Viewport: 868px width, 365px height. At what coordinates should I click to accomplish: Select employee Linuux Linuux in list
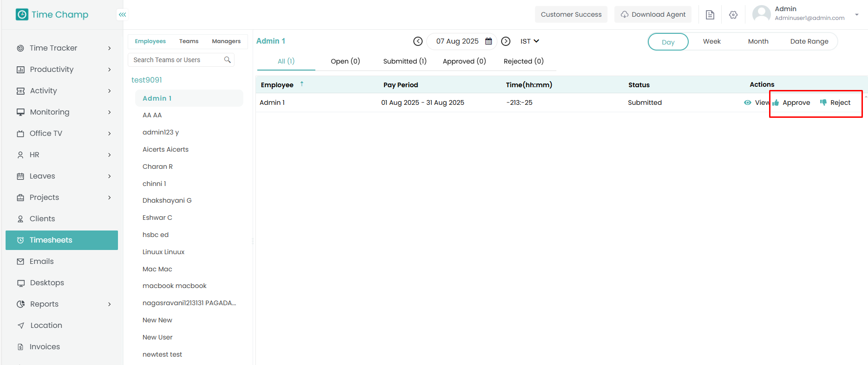tap(163, 252)
